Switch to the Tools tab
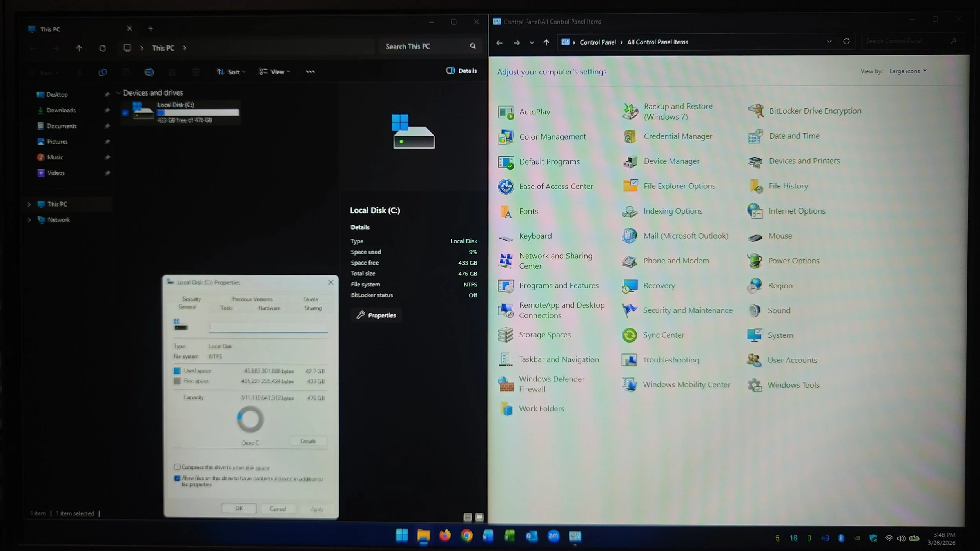 pos(226,308)
